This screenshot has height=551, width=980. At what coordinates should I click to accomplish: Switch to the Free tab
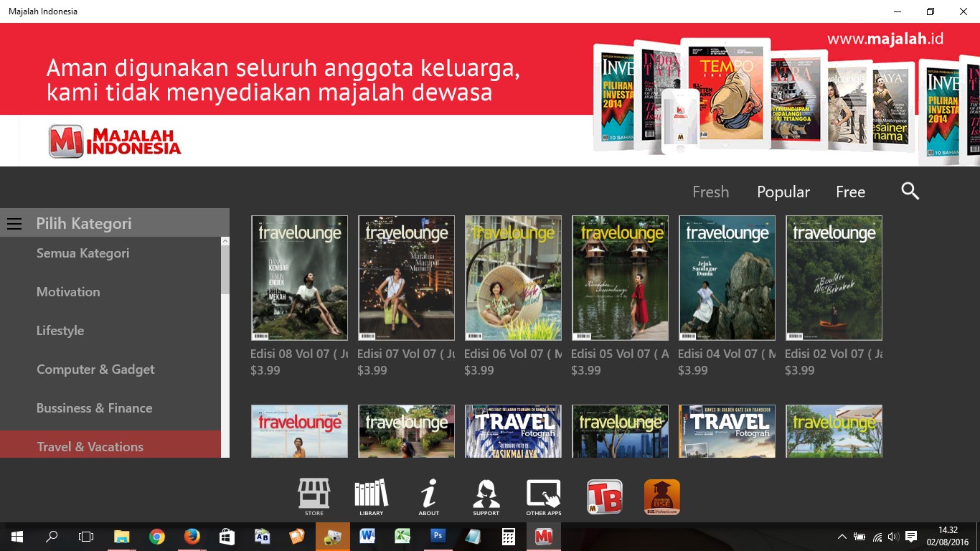(x=850, y=192)
